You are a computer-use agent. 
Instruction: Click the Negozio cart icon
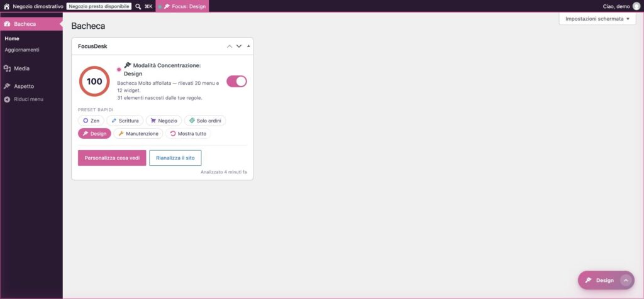pyautogui.click(x=153, y=121)
